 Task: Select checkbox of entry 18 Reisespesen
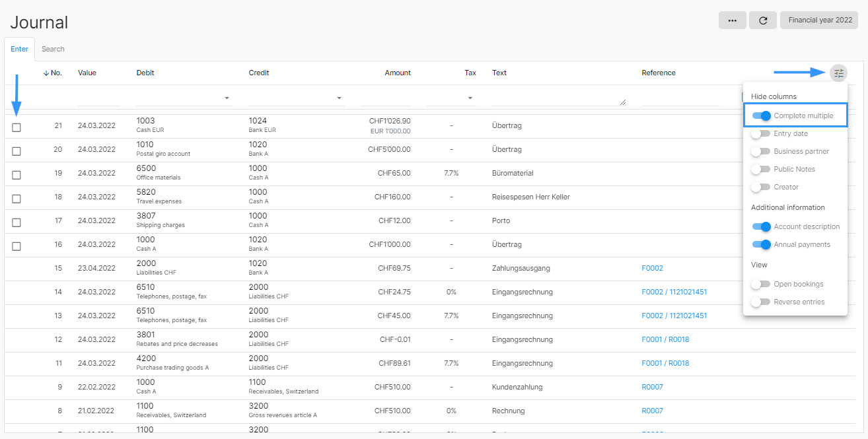[17, 199]
